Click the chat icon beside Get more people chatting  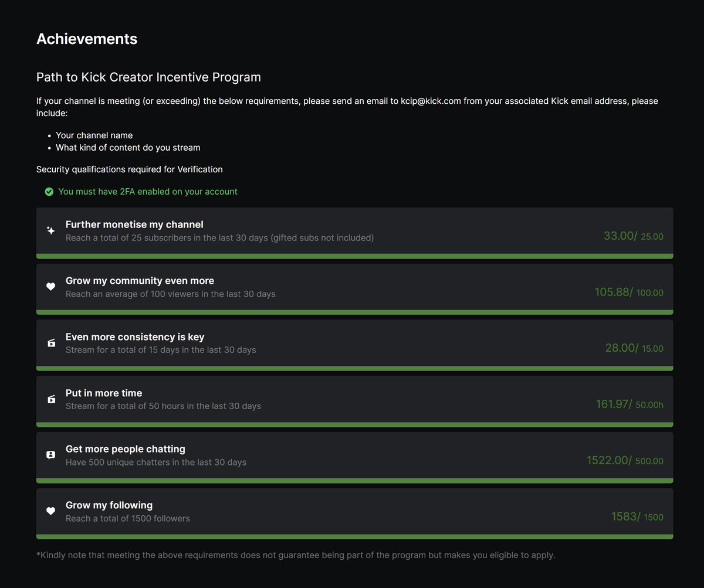(50, 455)
